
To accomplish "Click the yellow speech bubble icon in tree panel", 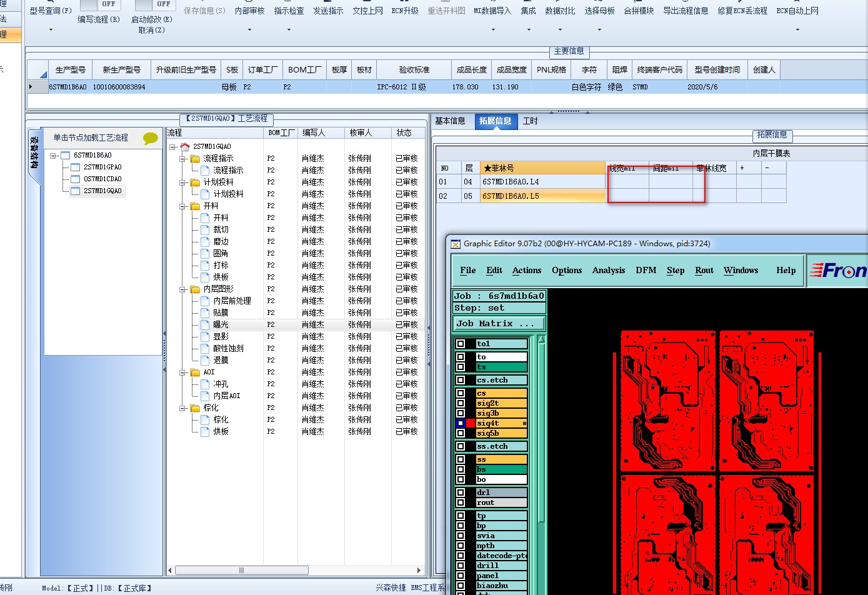I will tap(151, 138).
